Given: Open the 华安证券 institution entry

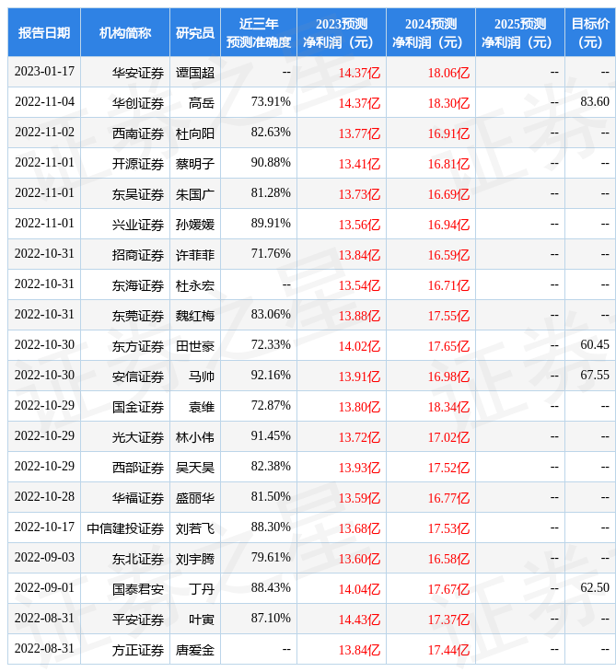Looking at the screenshot, I should click(138, 73).
